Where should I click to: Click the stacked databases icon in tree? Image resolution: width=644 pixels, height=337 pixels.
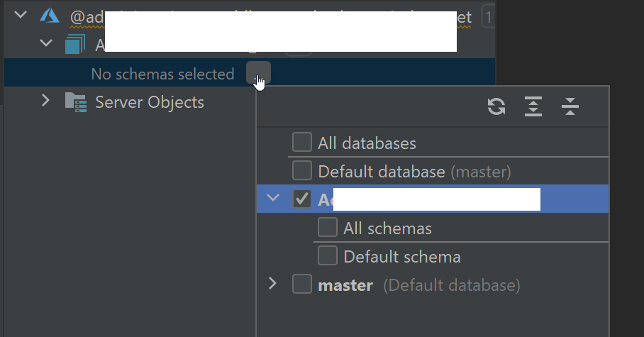(x=74, y=45)
